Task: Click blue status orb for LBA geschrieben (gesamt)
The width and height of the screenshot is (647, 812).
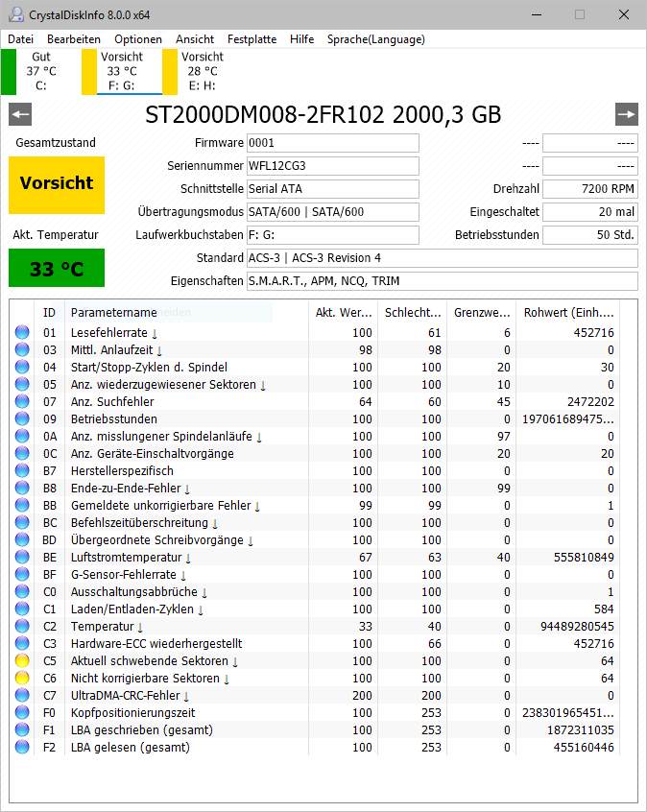Action: (x=22, y=729)
